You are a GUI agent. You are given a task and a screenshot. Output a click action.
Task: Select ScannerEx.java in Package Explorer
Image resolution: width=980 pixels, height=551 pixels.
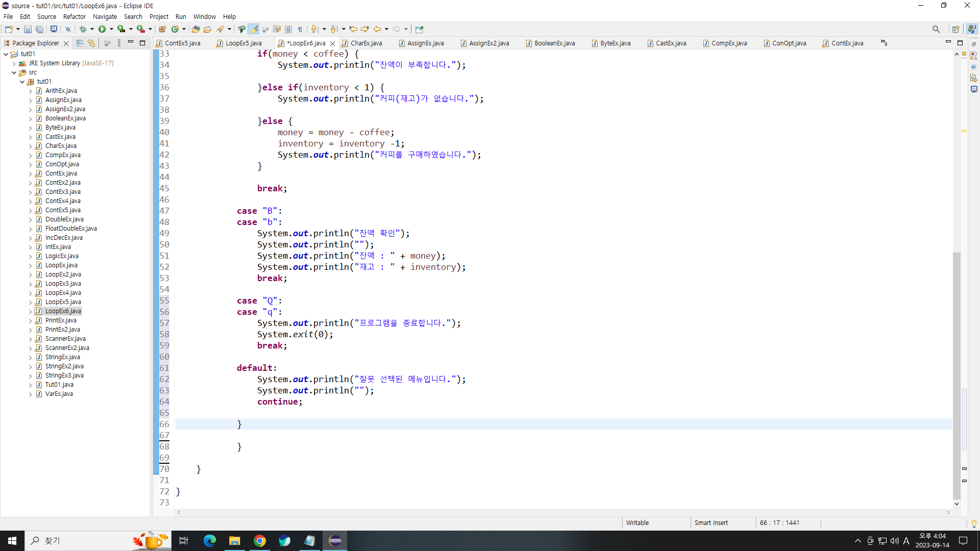pos(65,339)
